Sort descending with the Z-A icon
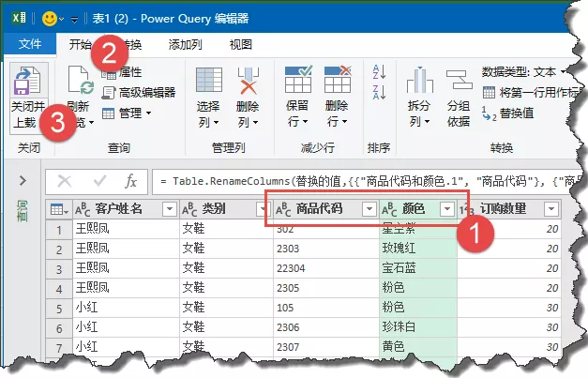 click(x=379, y=92)
